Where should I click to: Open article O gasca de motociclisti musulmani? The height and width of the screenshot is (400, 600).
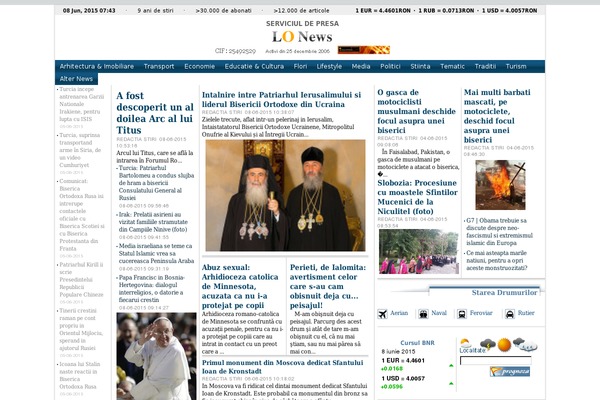coord(417,111)
